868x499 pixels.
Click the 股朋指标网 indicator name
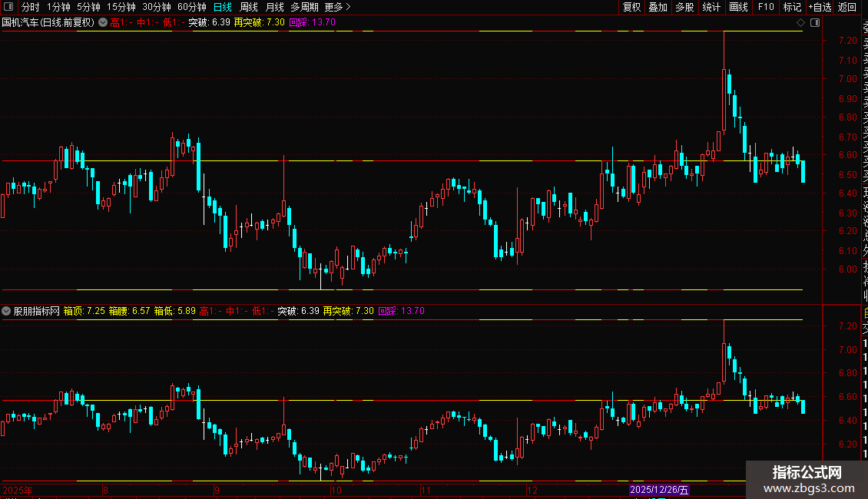[37, 311]
